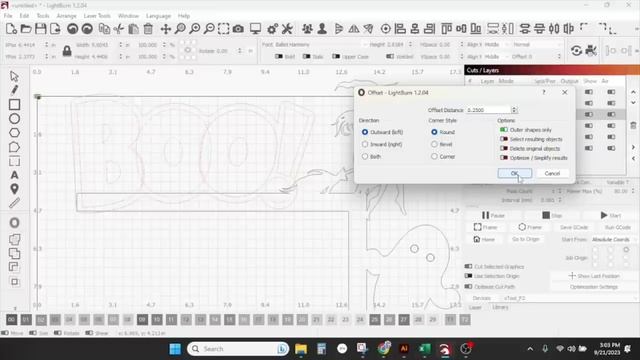Confirm offset with OK button
Screen dimensions: 640x360
[515, 173]
